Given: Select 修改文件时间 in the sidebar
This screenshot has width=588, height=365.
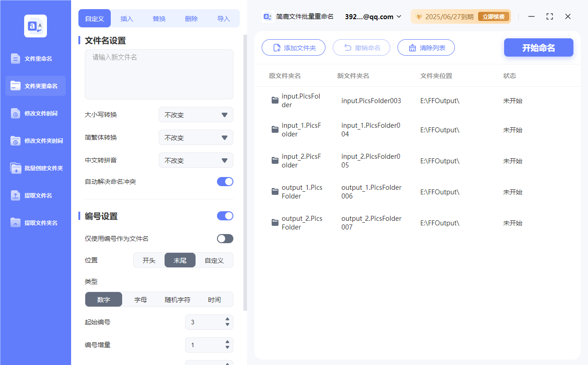Looking at the screenshot, I should pos(35,113).
